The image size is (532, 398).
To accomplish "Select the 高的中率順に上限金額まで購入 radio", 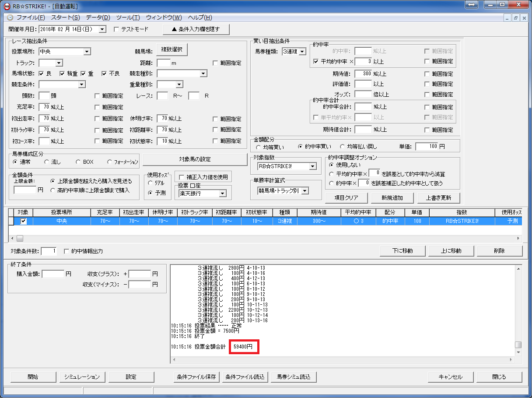I will click(53, 190).
